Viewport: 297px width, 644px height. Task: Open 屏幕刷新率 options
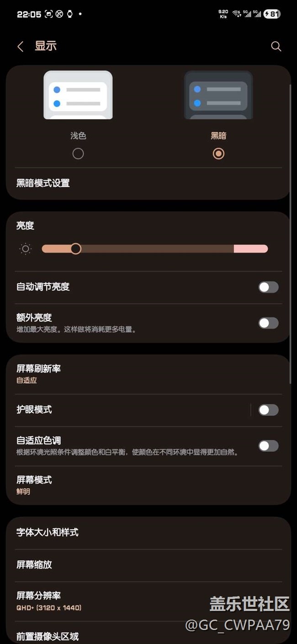137,374
